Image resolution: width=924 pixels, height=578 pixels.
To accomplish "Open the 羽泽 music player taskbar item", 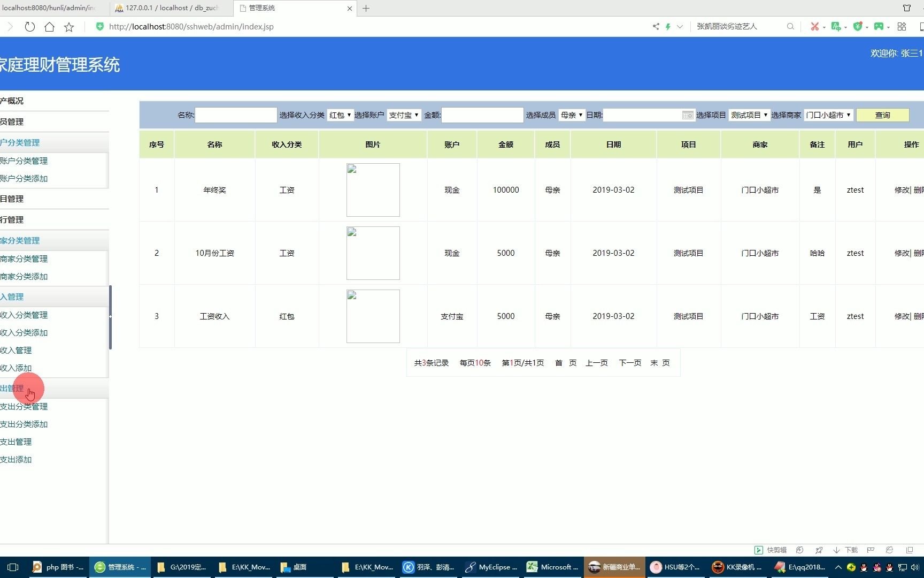I will pos(429,567).
